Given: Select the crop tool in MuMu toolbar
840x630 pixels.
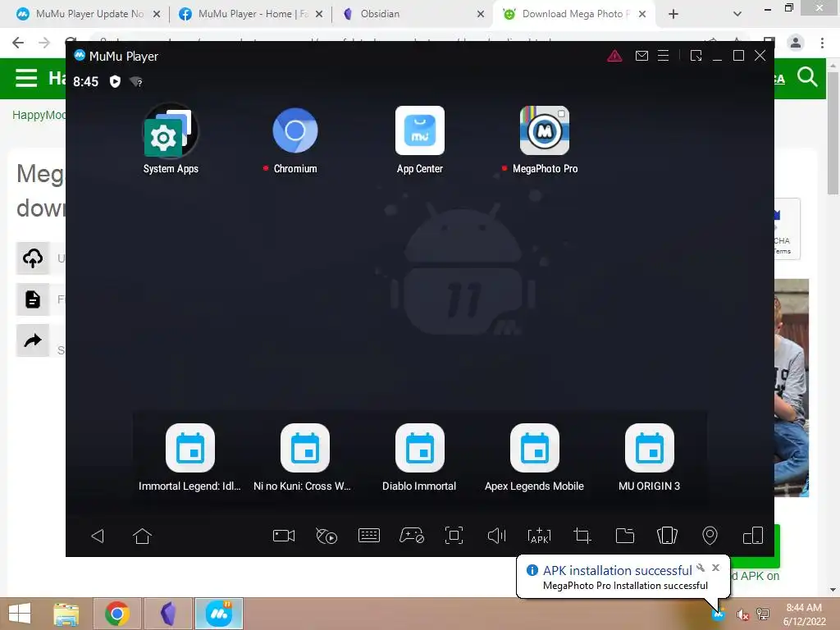Looking at the screenshot, I should point(582,536).
